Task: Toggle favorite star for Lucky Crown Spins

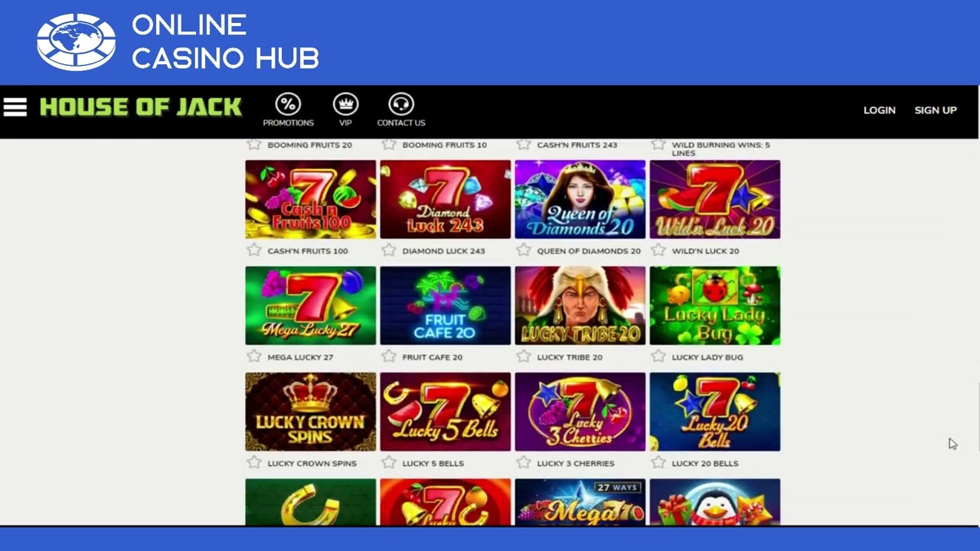Action: pos(254,463)
